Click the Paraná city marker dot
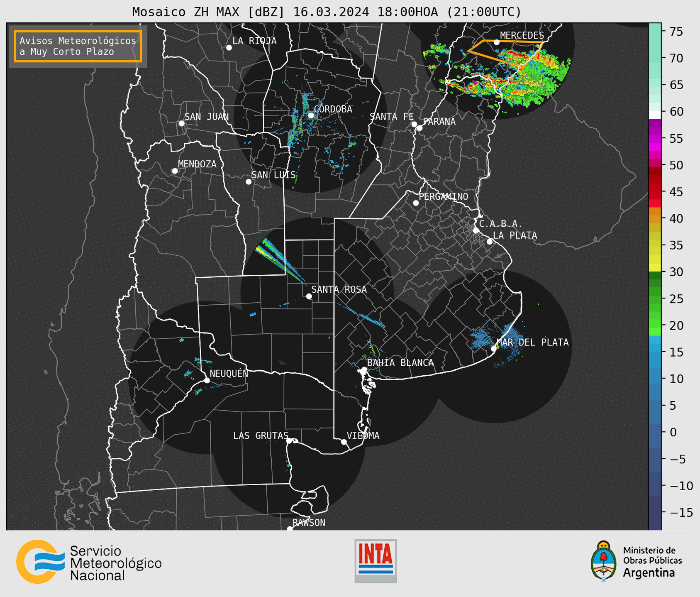700x597 pixels. point(420,128)
